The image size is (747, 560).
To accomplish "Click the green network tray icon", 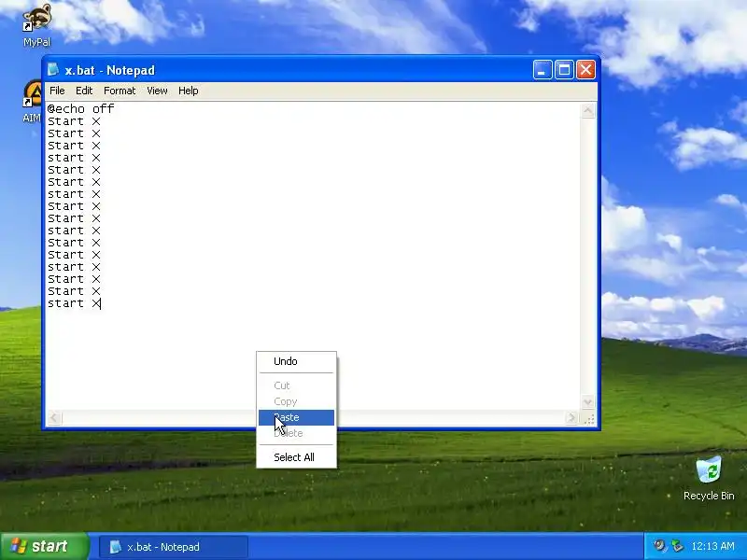I will click(x=677, y=545).
